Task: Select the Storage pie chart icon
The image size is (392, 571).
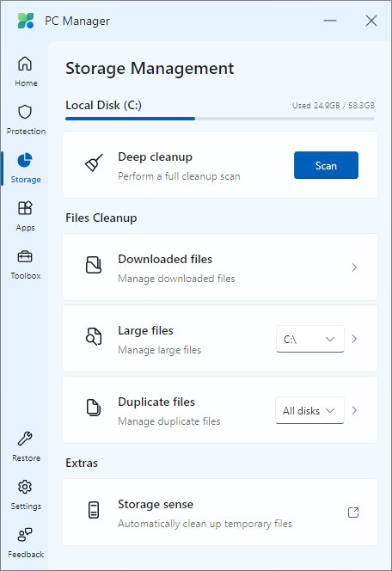Action: click(25, 160)
